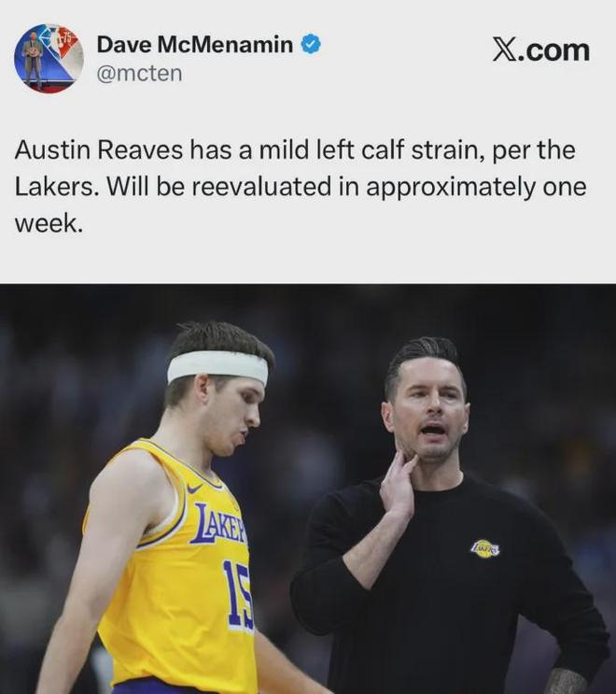The width and height of the screenshot is (616, 694).
Task: Select the tweet text about calf strain
Action: click(x=301, y=186)
